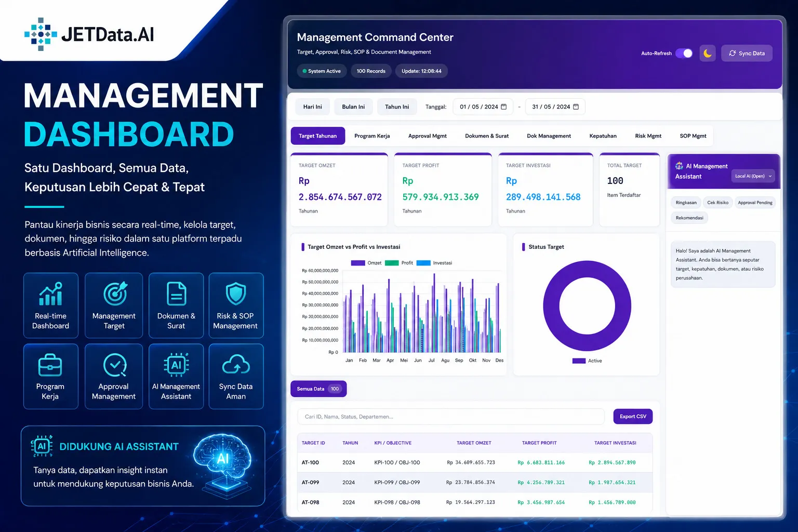Click the Export CSV button

[633, 416]
